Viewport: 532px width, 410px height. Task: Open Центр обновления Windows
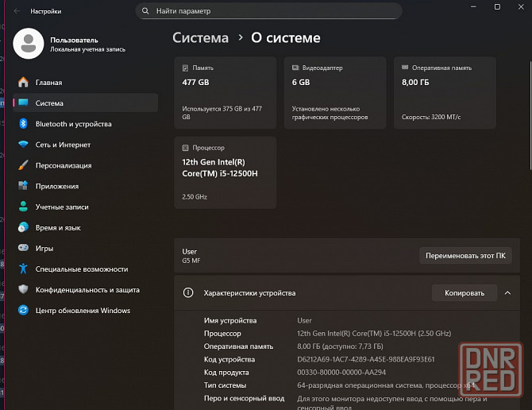click(85, 310)
